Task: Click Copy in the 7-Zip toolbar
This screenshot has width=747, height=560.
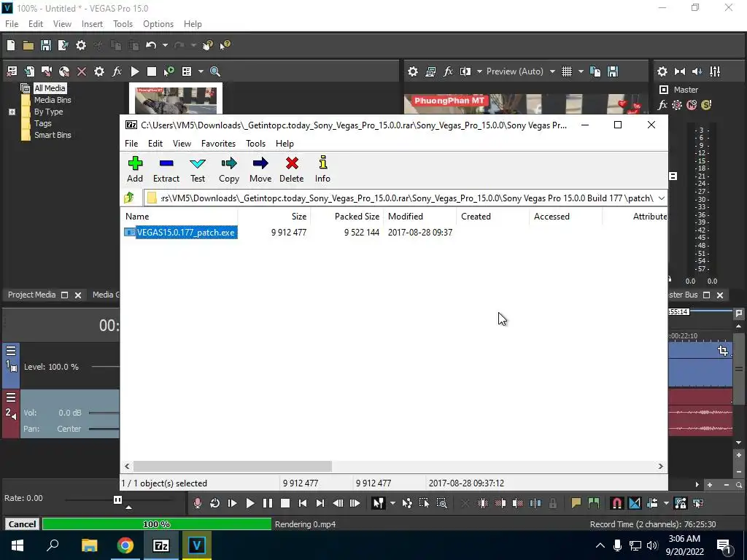Action: [228, 169]
